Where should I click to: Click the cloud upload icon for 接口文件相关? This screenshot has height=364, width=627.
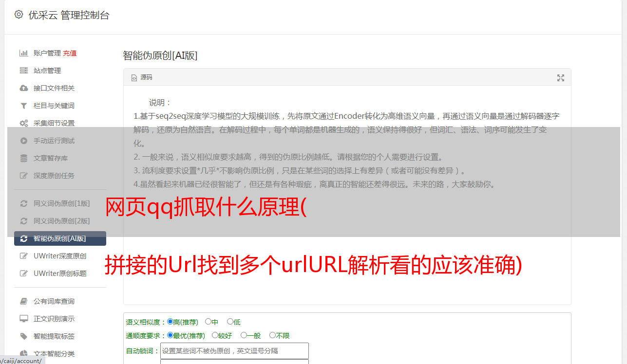coord(23,88)
